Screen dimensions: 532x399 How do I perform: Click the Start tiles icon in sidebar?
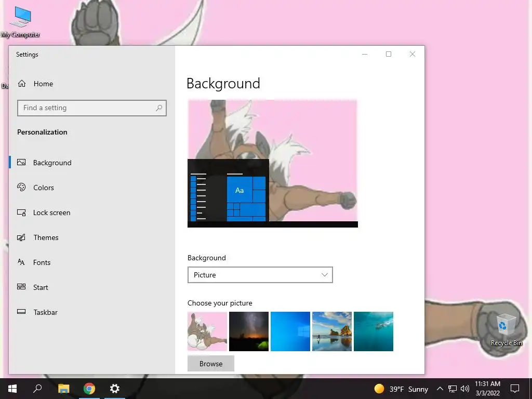[21, 287]
